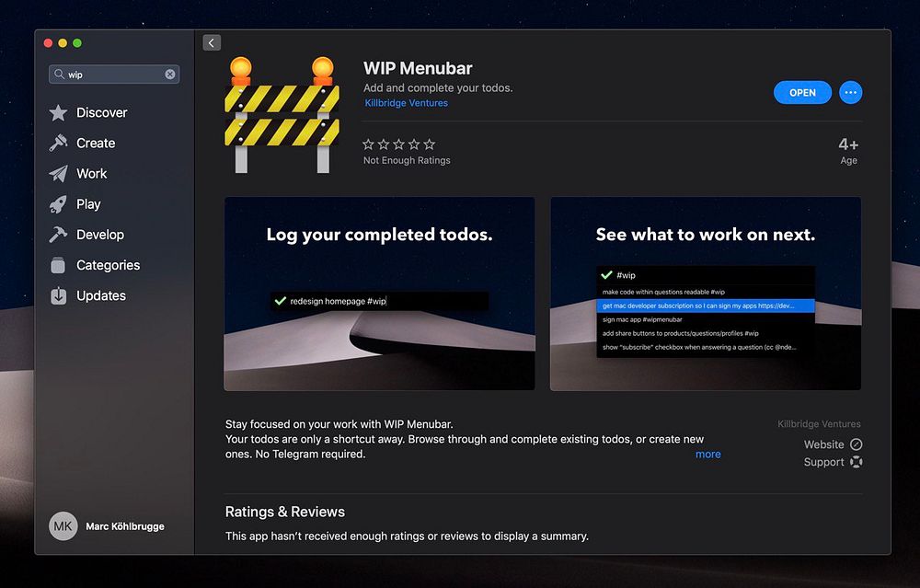920x588 pixels.
Task: Open the Discover section
Action: tap(102, 112)
